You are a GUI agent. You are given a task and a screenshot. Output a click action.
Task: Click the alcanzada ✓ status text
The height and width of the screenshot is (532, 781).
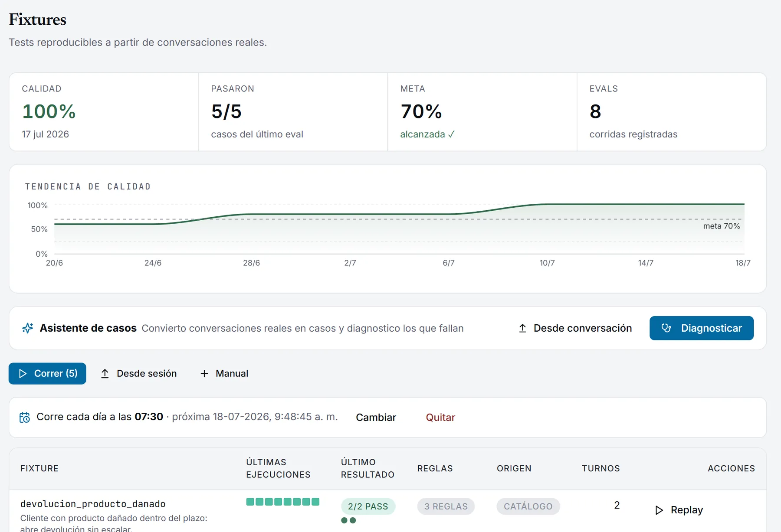(x=427, y=134)
